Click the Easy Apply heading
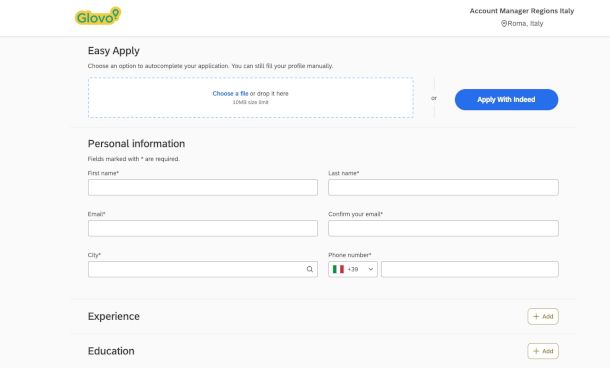Image resolution: width=610 pixels, height=368 pixels. point(114,51)
